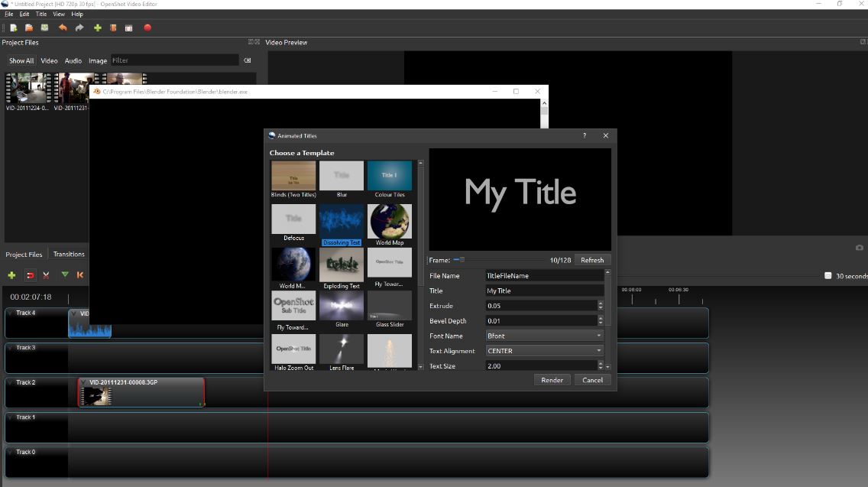Viewport: 868px width, 487px height.
Task: Select the World Map template with Europe view
Action: point(390,224)
